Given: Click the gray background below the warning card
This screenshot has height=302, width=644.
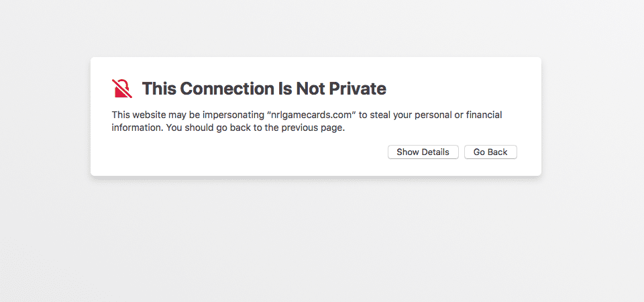Looking at the screenshot, I should [x=316, y=238].
